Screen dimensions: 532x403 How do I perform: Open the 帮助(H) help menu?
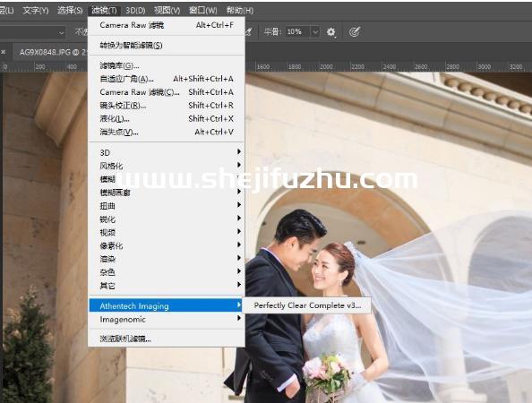tap(239, 11)
